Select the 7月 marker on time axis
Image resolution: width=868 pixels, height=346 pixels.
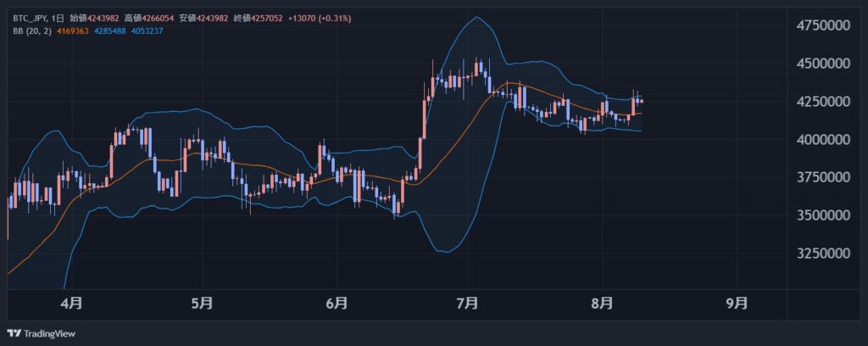click(x=467, y=301)
